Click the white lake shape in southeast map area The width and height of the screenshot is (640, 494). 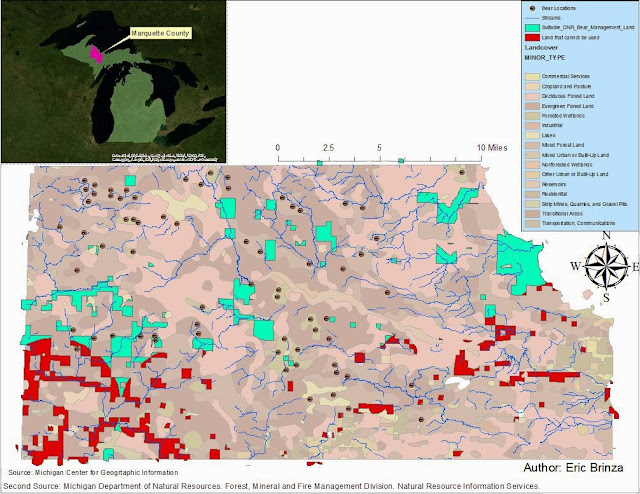click(x=458, y=383)
